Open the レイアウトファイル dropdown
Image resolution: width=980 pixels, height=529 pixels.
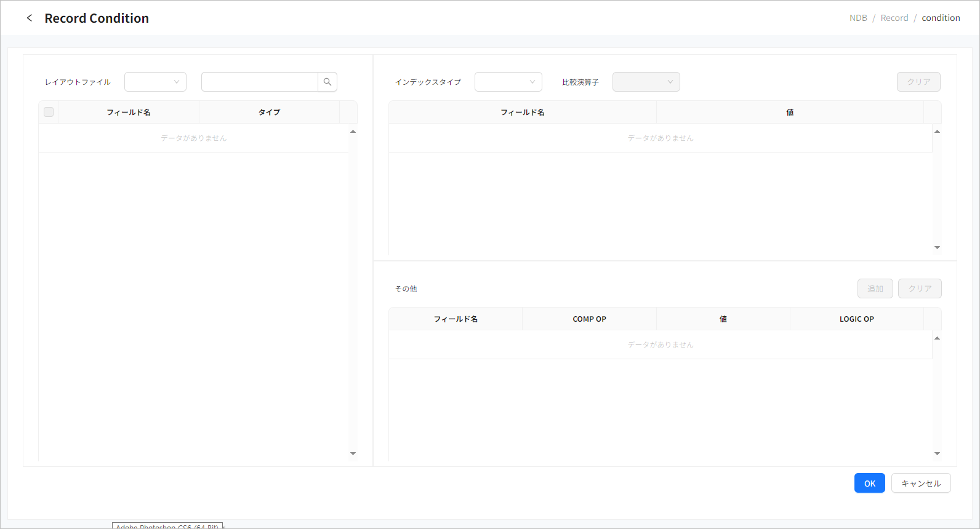[x=155, y=82]
